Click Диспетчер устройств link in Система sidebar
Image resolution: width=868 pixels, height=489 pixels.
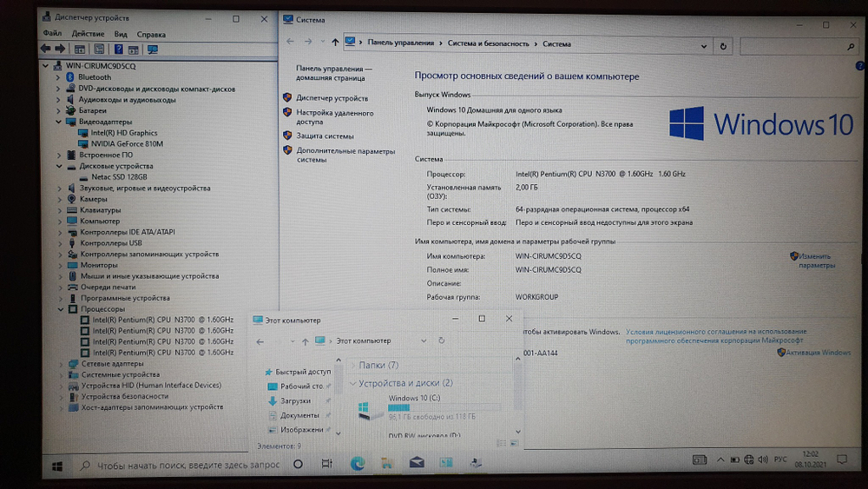(332, 98)
